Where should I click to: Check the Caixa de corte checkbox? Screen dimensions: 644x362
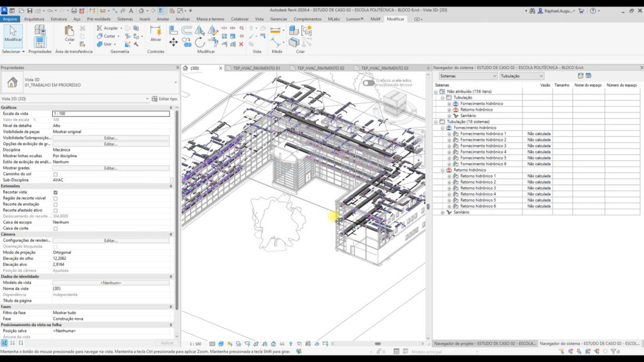(x=55, y=228)
